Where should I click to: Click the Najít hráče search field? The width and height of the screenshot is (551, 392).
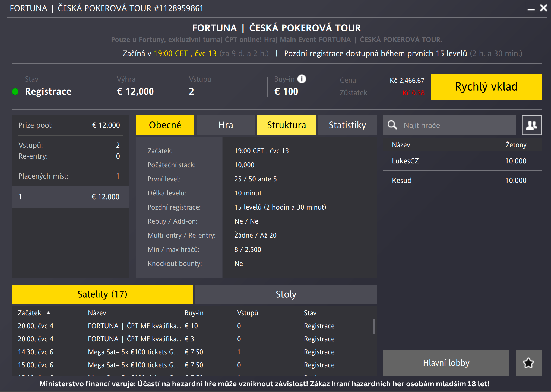(448, 125)
